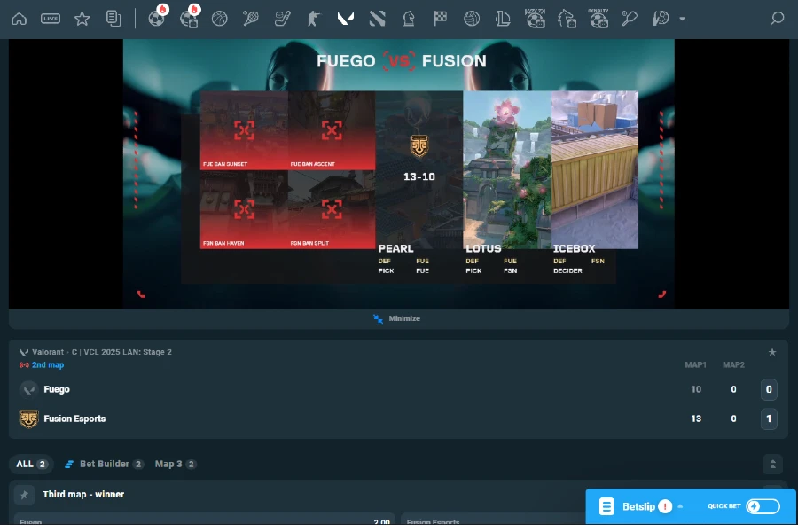Open the League of Legends section
Screen dimensions: 798x532
click(x=503, y=18)
